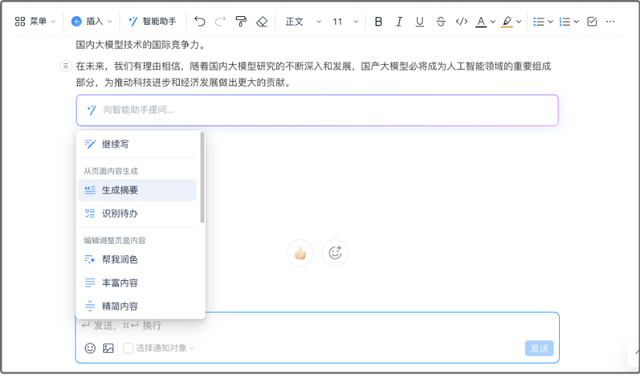Expand the numbered list style dropdown
Screen dimensions: 640x375
[x=576, y=21]
